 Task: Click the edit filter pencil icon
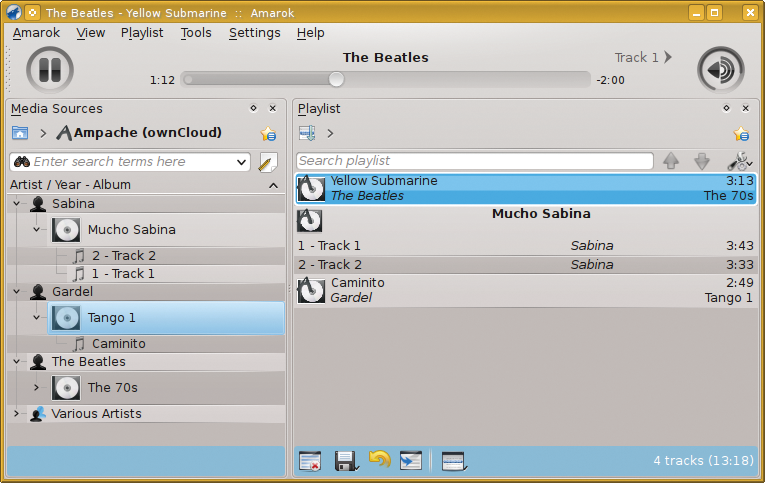(x=268, y=162)
